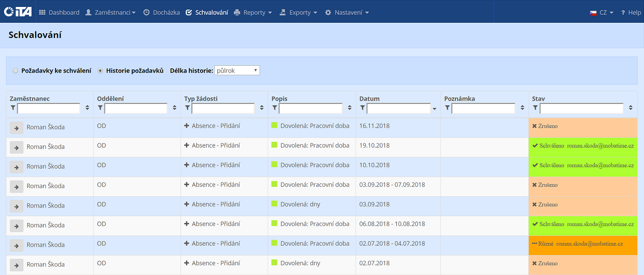Open row arrow for 16.11.2018 request
Viewport: 644px width, 275px height.
point(16,128)
